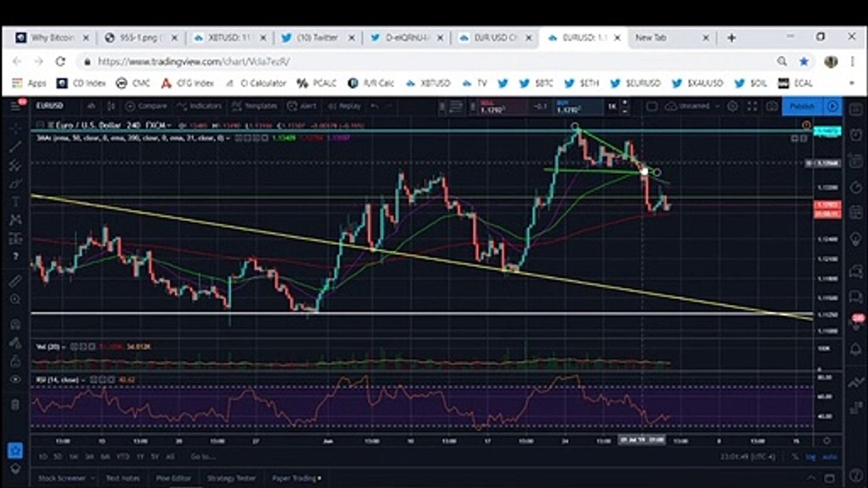868x488 pixels.
Task: Select the brush drawing tool
Action: pos(15,183)
